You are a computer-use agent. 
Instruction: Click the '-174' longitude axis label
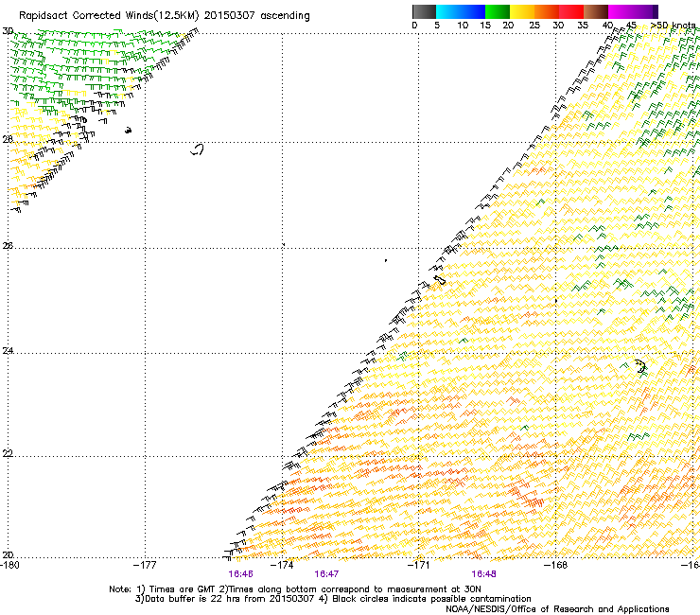point(282,565)
